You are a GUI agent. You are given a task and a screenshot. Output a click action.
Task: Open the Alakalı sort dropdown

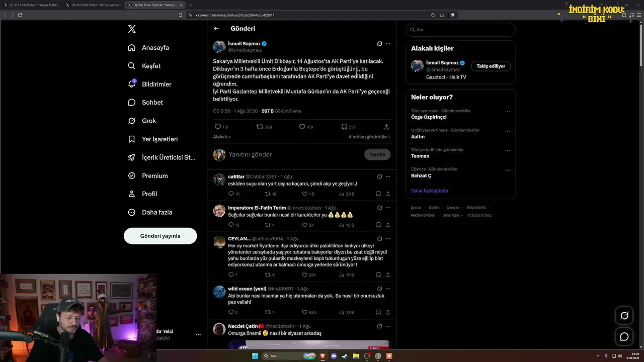(x=222, y=137)
